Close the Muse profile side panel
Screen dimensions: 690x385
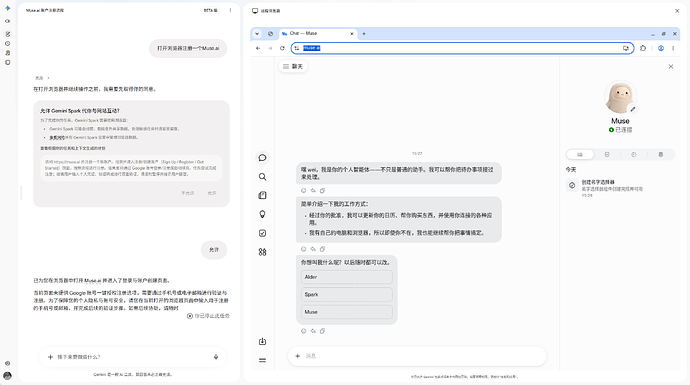[671, 66]
